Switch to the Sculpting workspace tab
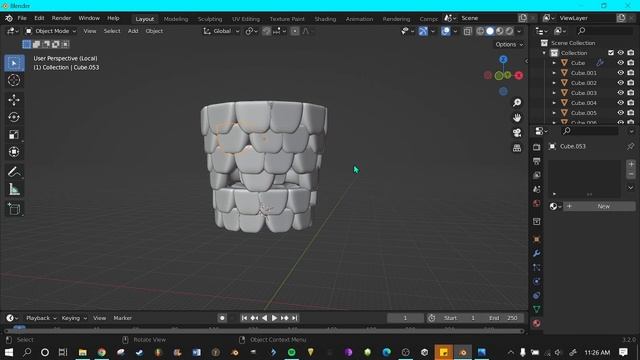The width and height of the screenshot is (640, 360). [x=210, y=19]
